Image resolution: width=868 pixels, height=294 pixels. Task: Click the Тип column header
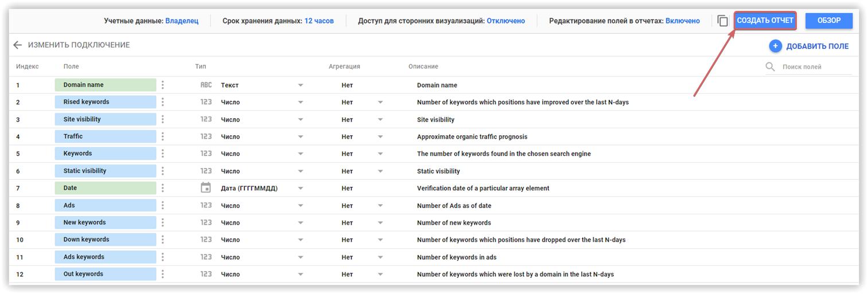pos(200,66)
